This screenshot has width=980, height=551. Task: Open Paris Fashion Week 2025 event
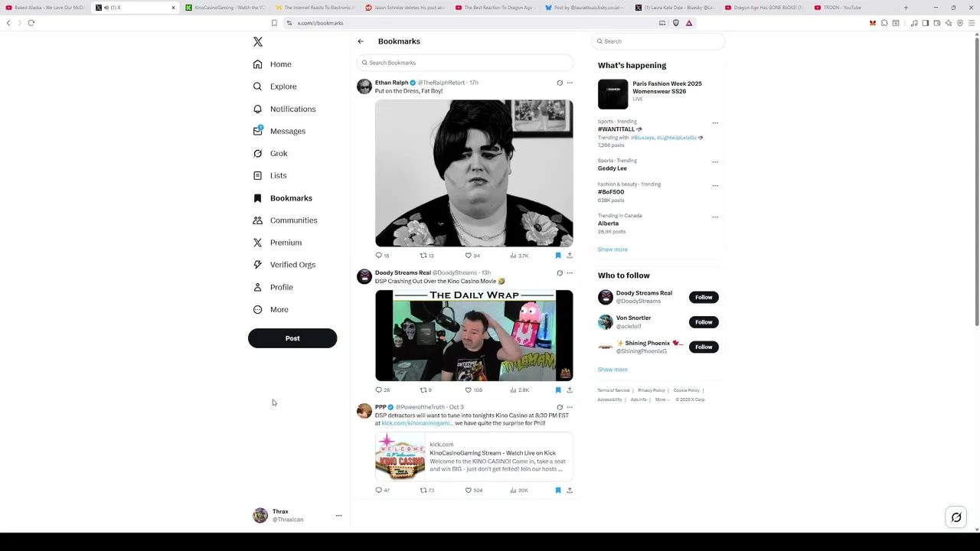pyautogui.click(x=658, y=93)
